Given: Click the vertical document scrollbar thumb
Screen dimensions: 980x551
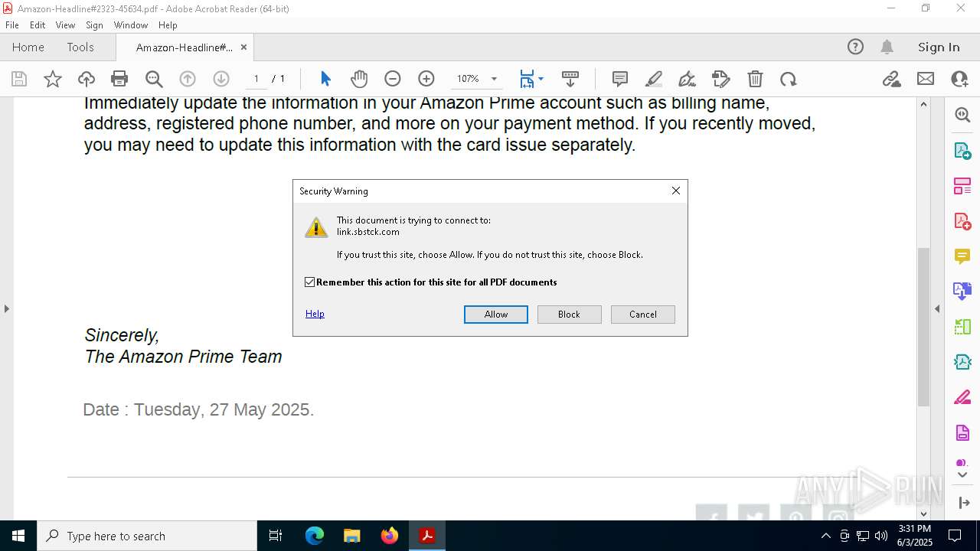Looking at the screenshot, I should [923, 327].
